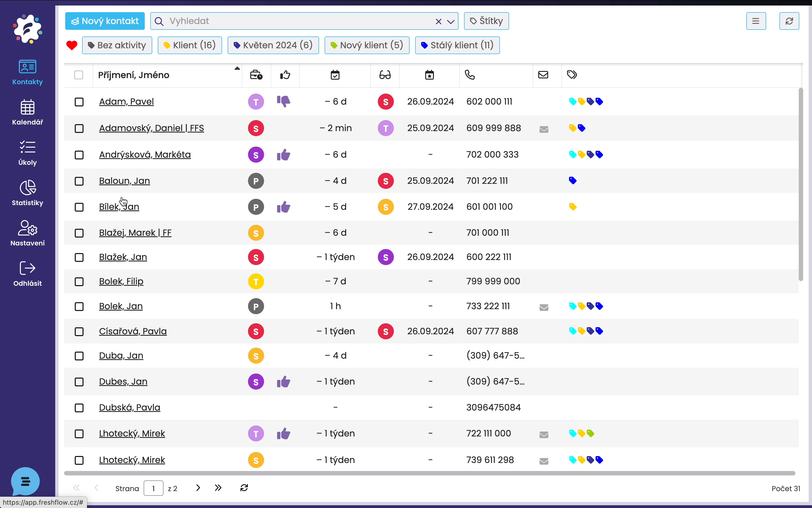812x508 pixels.
Task: Open the hamburger menu at top right
Action: tap(756, 21)
